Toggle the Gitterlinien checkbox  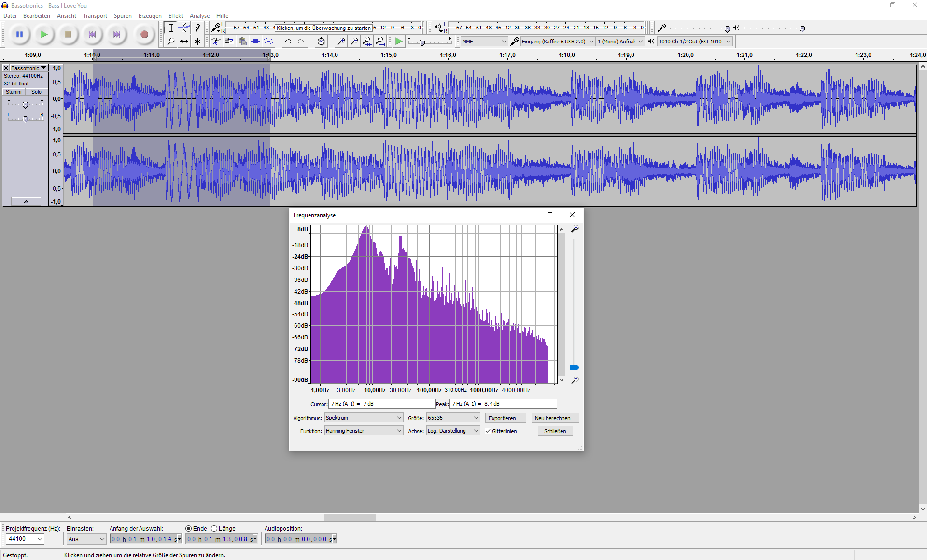tap(488, 431)
